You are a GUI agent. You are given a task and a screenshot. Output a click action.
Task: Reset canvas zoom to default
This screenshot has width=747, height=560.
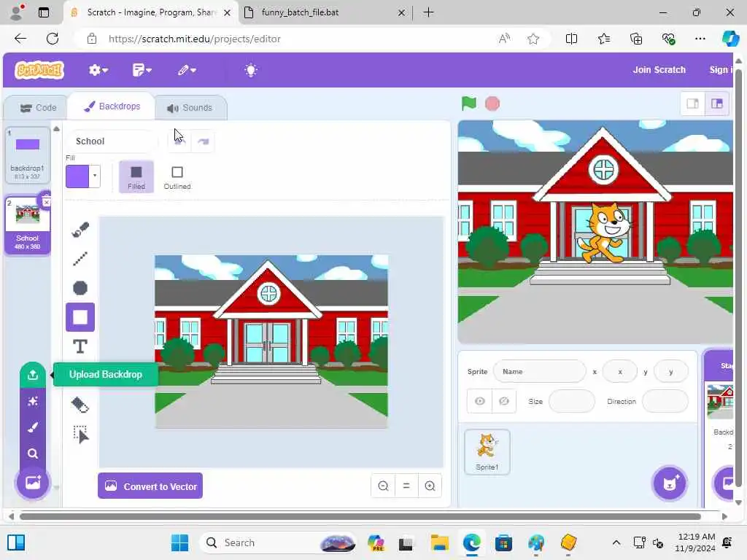[x=406, y=486]
